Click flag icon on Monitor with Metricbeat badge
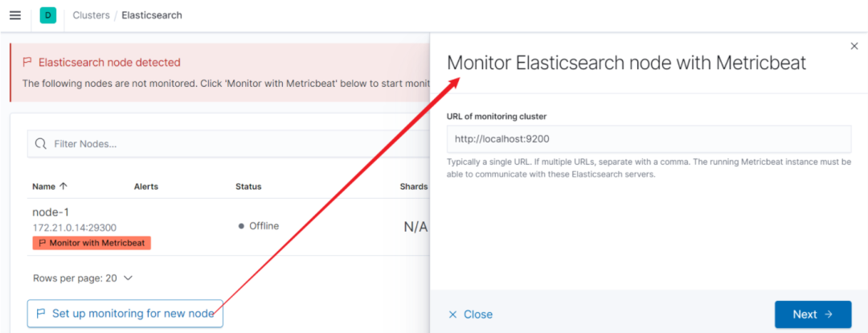The height and width of the screenshot is (333, 868). point(42,243)
